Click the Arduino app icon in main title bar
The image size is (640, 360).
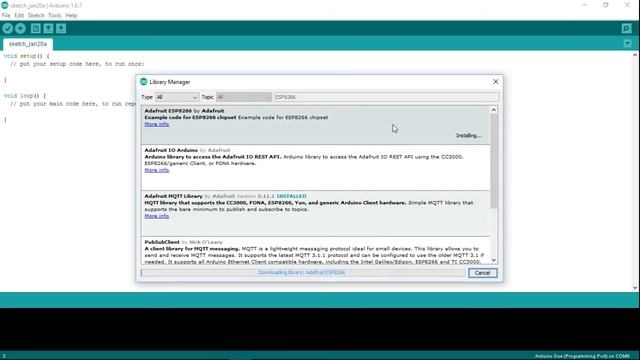[x=4, y=5]
